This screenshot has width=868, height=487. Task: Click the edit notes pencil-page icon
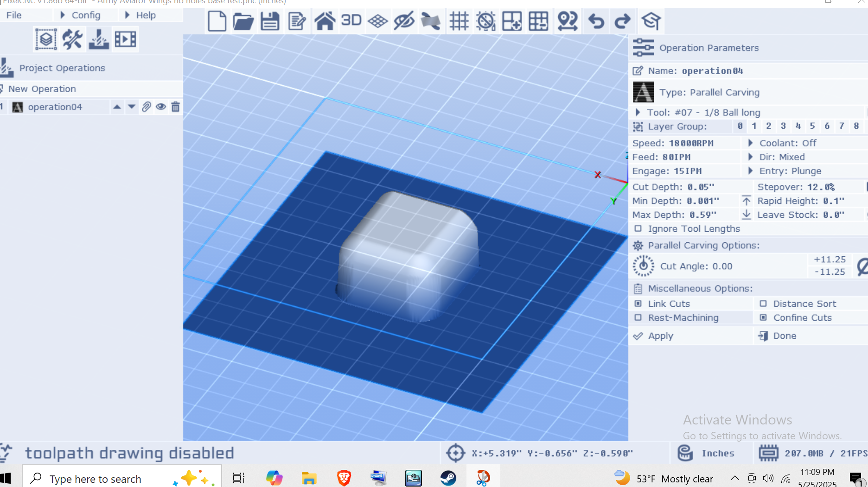point(297,21)
